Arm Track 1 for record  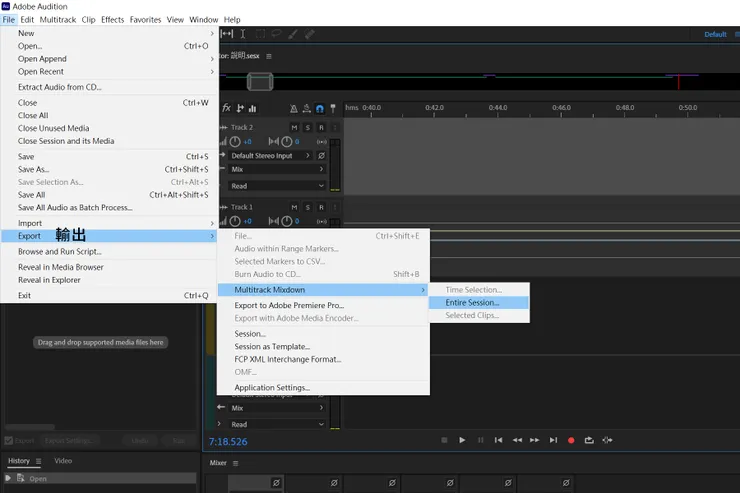coord(321,207)
